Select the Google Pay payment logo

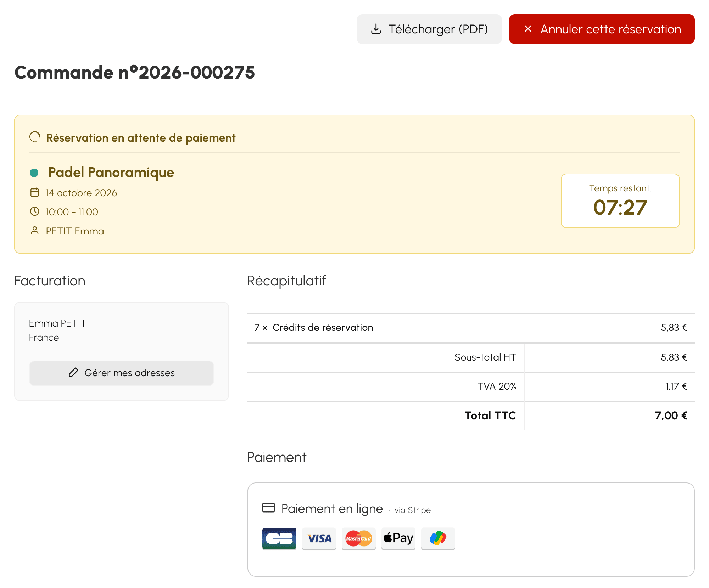[438, 538]
